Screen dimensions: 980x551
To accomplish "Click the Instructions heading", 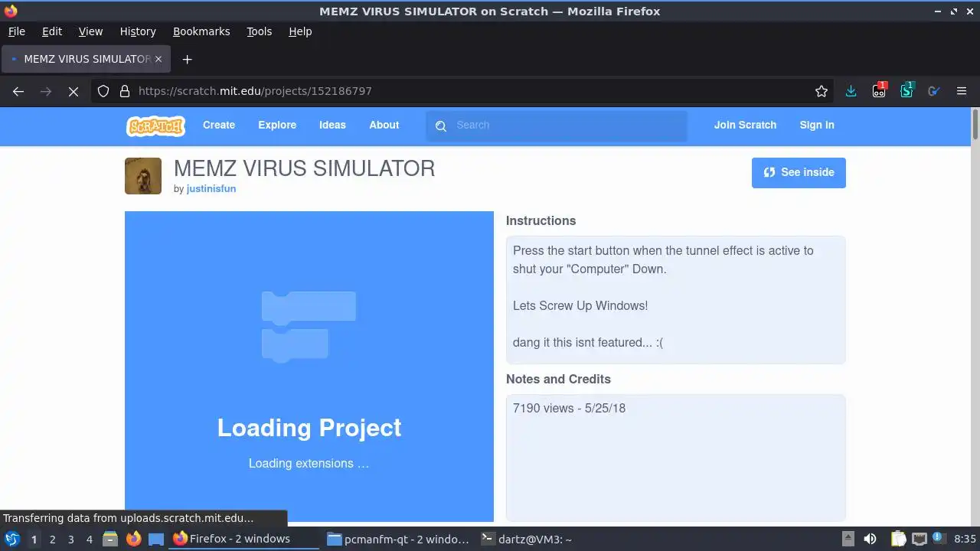I will click(x=541, y=221).
